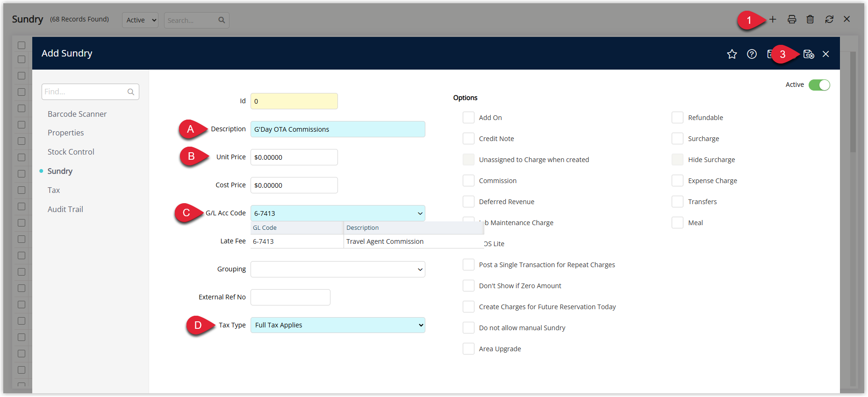The image size is (868, 397).
Task: Check the Refundable option
Action: click(677, 118)
